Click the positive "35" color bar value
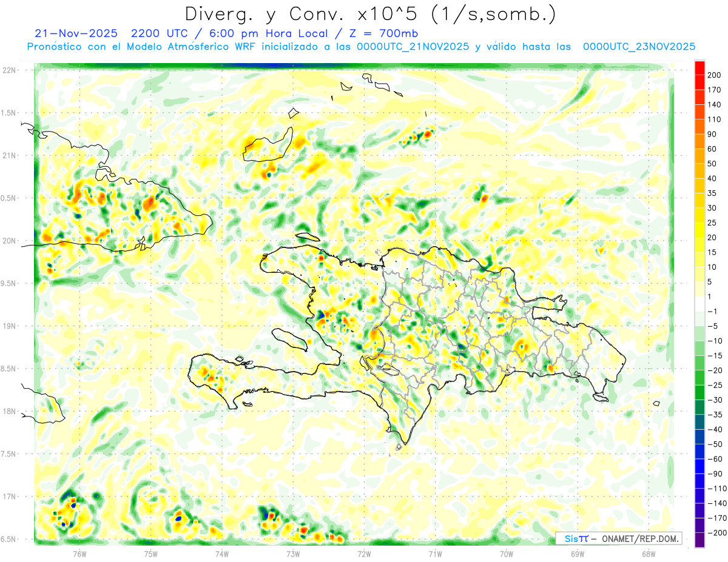Image resolution: width=728 pixels, height=562 pixels. [713, 193]
